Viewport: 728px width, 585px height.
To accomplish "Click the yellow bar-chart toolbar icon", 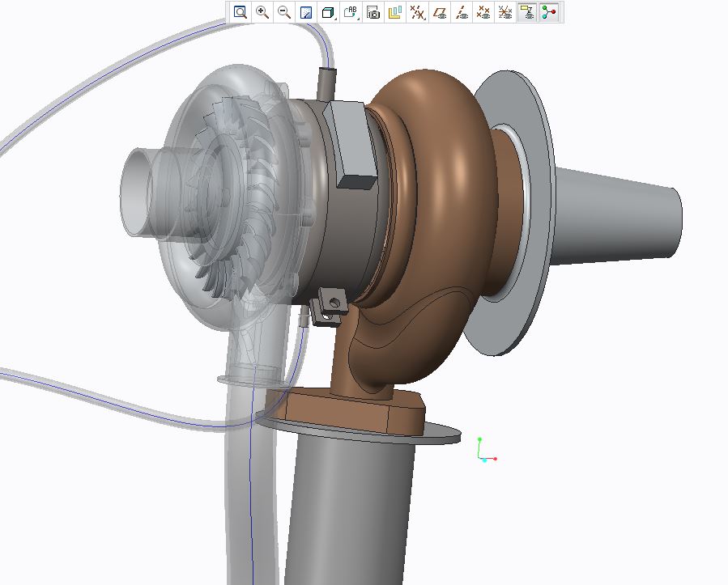I will [x=394, y=12].
